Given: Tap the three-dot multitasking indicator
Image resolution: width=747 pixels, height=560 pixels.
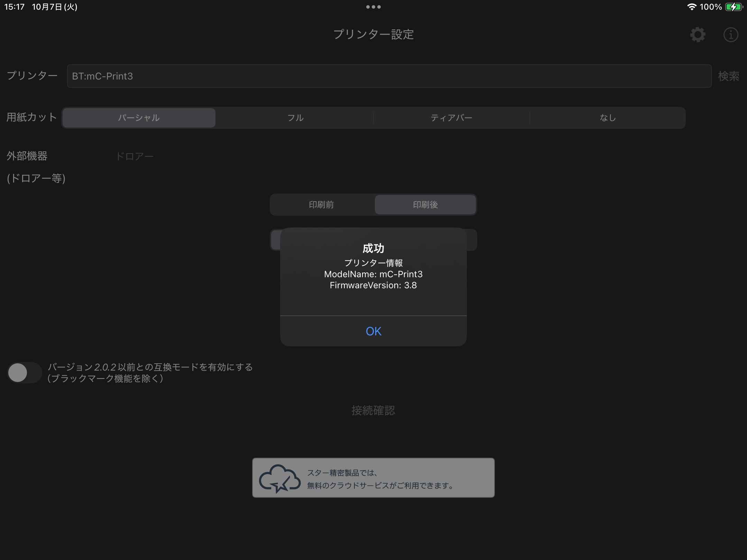Looking at the screenshot, I should (373, 7).
